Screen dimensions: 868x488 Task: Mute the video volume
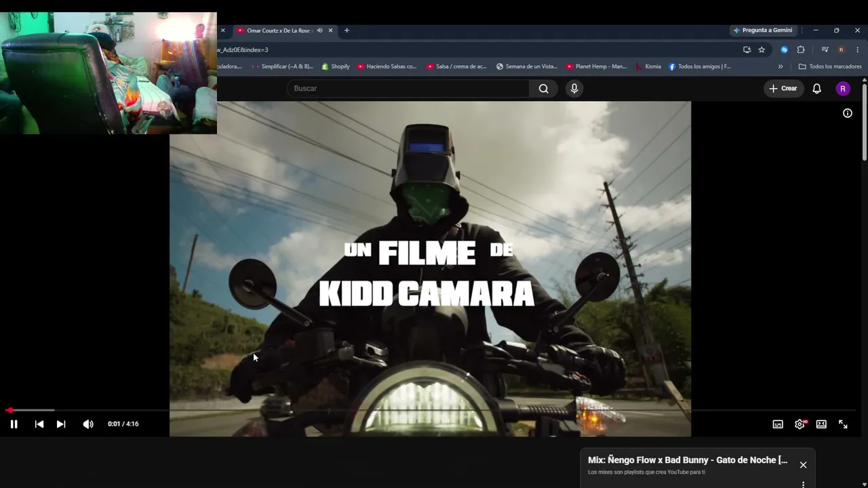(88, 424)
